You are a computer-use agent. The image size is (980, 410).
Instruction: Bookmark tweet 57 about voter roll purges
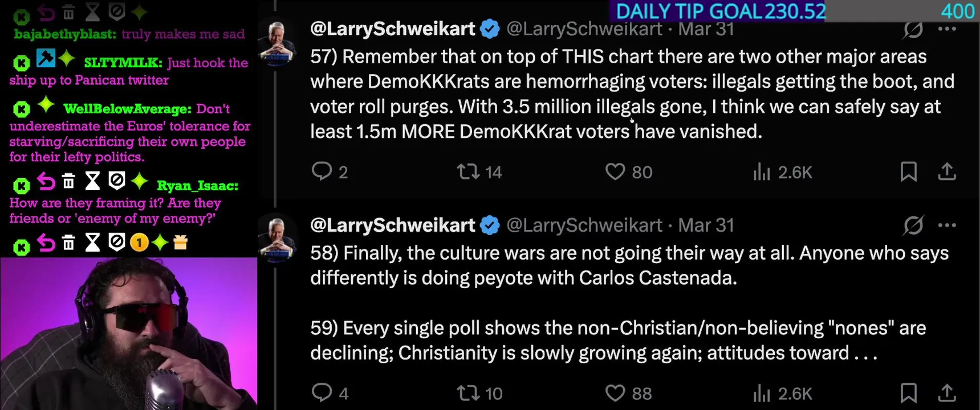click(908, 171)
